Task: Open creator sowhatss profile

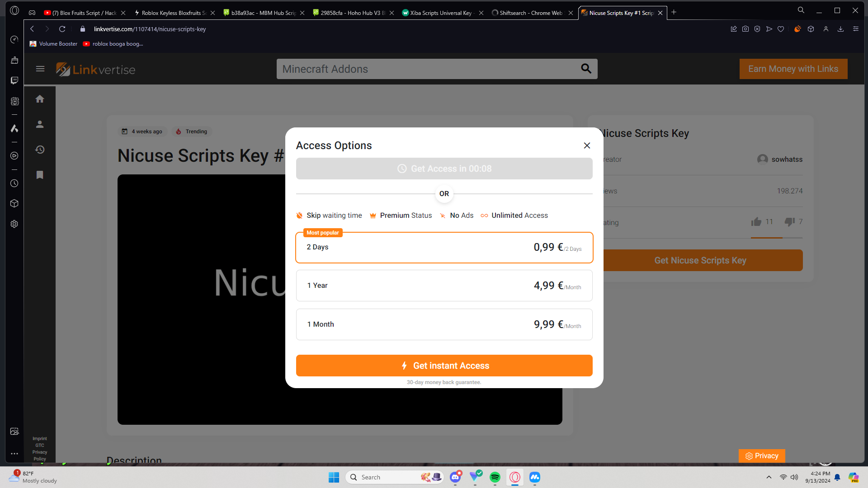Action: coord(780,159)
